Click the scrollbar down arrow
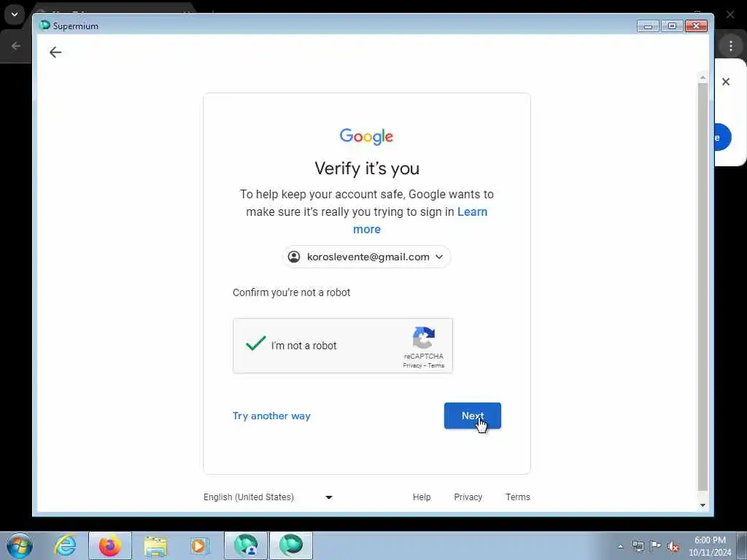Image resolution: width=747 pixels, height=560 pixels. point(703,505)
